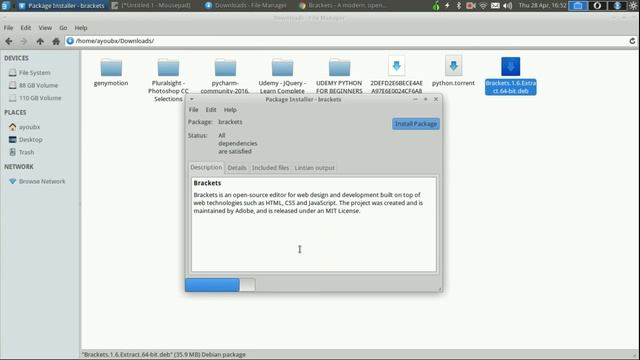
Task: Open the File menu in File Manager
Action: 9,28
